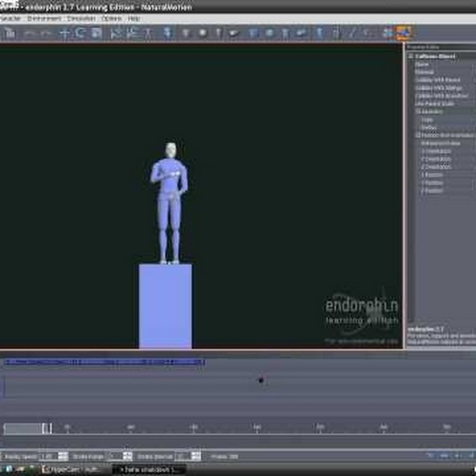Open the Options menu
This screenshot has width=476, height=476.
point(112,18)
